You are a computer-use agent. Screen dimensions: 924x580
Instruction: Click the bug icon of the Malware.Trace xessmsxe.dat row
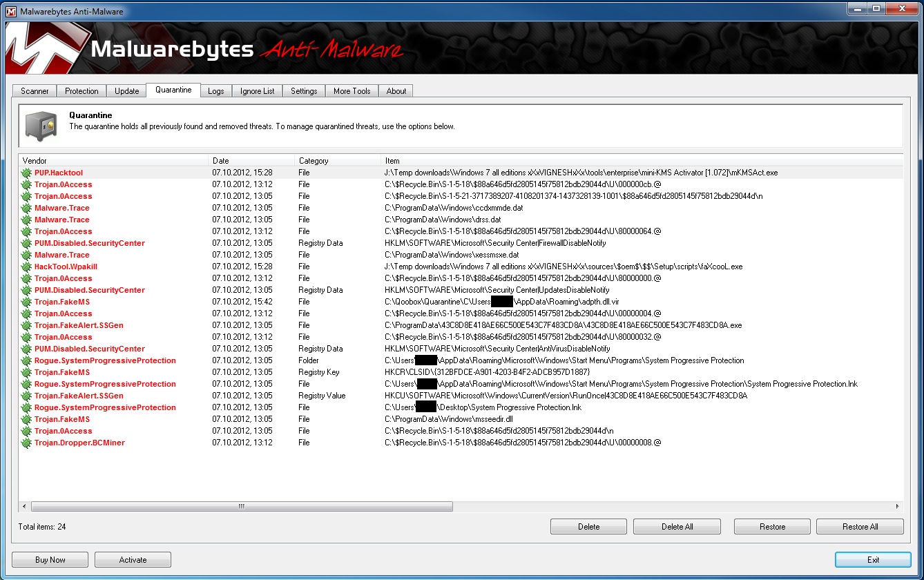(x=26, y=255)
